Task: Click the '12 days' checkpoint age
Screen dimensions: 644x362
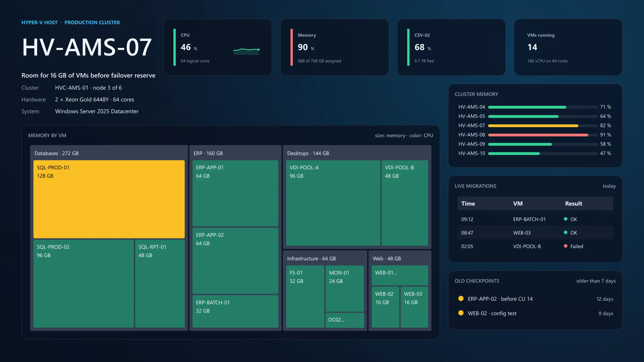Action: (x=605, y=299)
